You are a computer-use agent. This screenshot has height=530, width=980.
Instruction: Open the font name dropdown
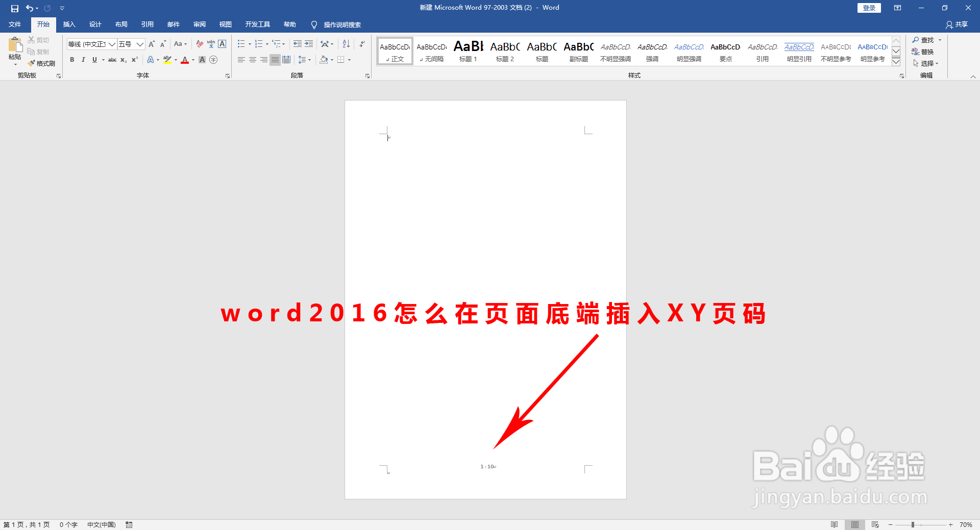(x=112, y=44)
